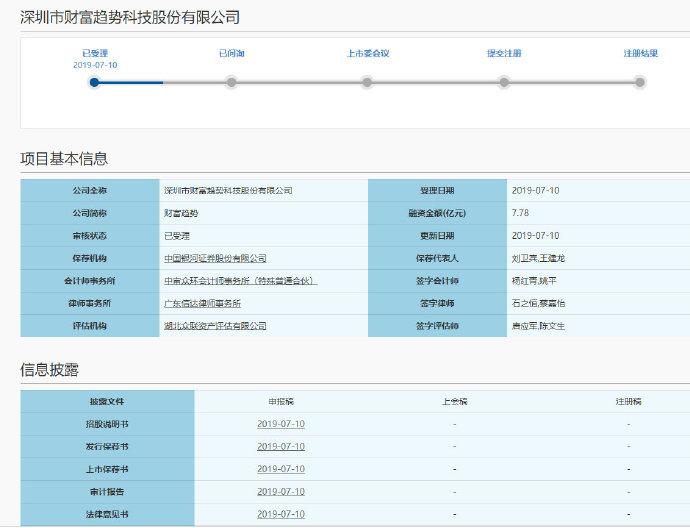This screenshot has height=528, width=690.
Task: Click the 上市保荐书 row label
Action: pos(107,469)
